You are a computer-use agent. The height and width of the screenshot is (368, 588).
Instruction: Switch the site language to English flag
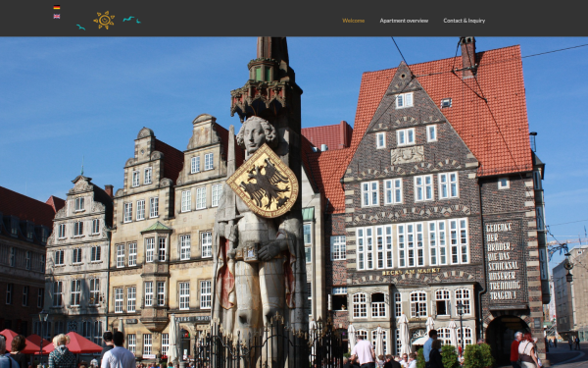point(57,16)
